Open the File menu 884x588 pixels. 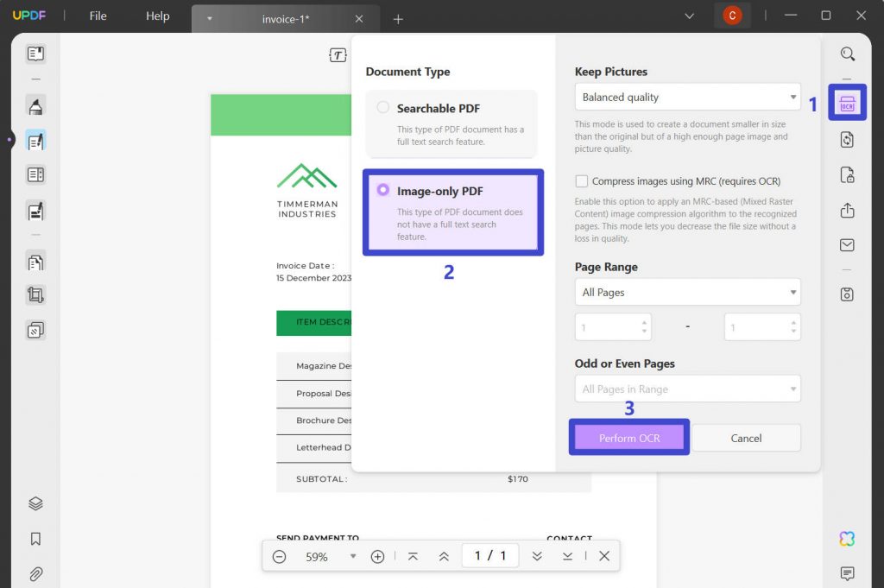point(98,16)
